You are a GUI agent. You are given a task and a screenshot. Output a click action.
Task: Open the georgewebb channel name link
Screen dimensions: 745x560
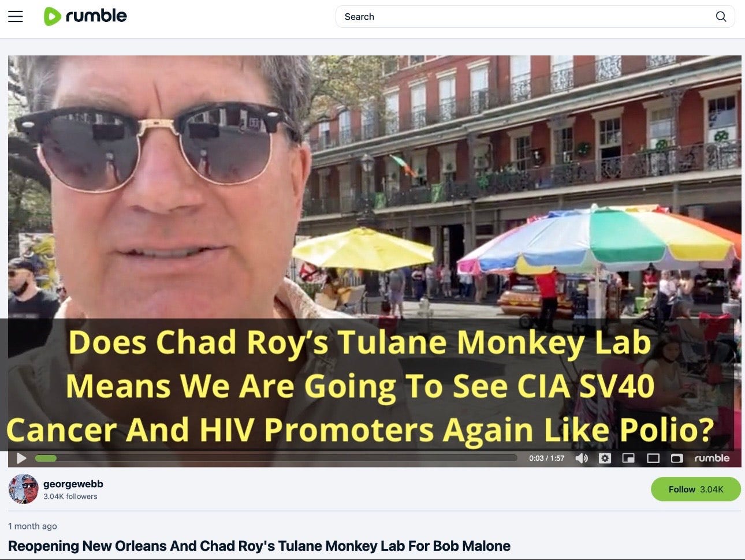tap(73, 484)
